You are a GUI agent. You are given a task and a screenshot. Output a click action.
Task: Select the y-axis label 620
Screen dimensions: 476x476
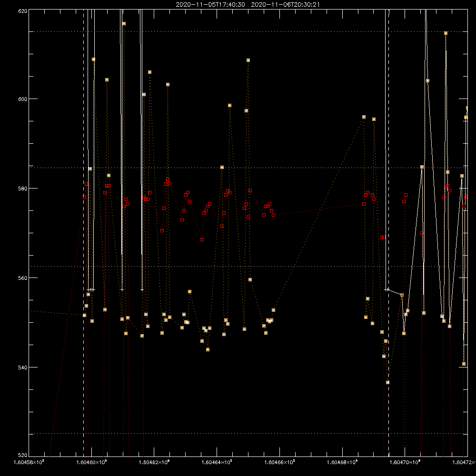(23, 11)
